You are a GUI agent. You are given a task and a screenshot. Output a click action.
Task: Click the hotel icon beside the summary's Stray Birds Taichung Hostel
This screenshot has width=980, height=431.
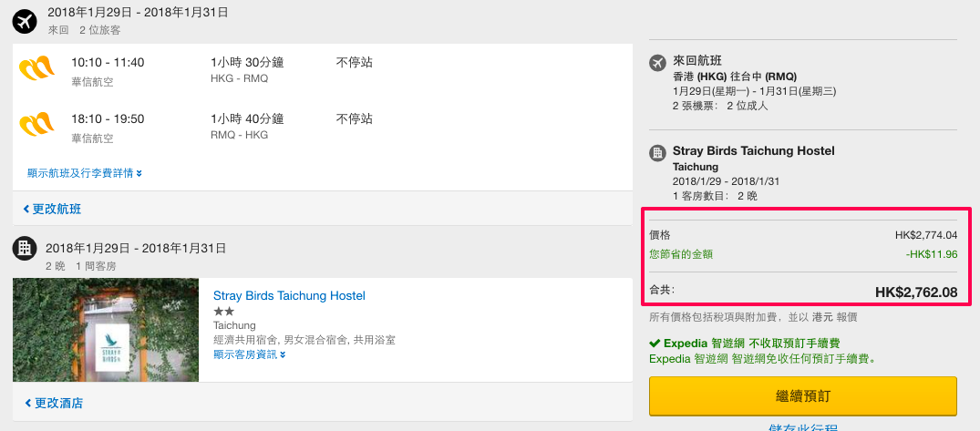tap(657, 152)
